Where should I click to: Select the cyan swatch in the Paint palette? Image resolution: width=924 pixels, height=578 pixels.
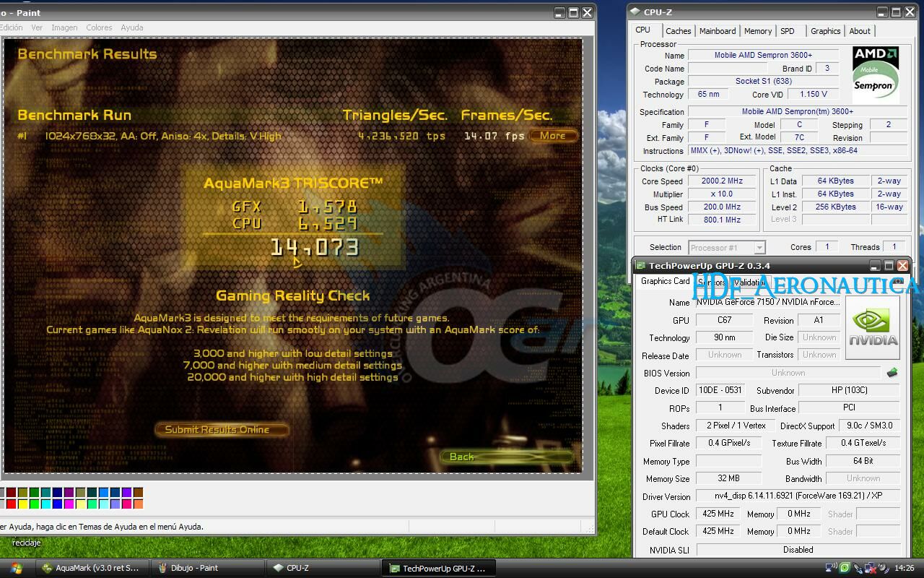click(x=46, y=504)
